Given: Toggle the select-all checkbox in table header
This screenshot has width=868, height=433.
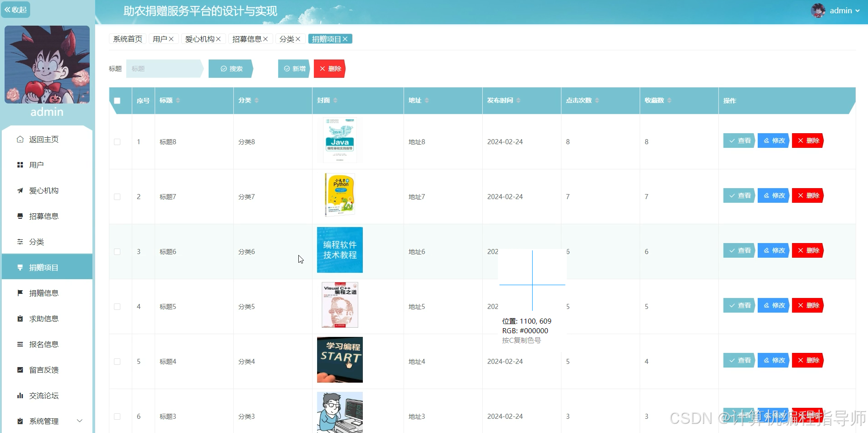Looking at the screenshot, I should 117,101.
